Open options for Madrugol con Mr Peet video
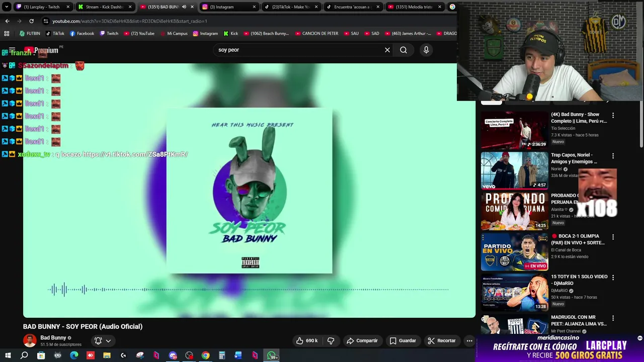 pos(613,318)
